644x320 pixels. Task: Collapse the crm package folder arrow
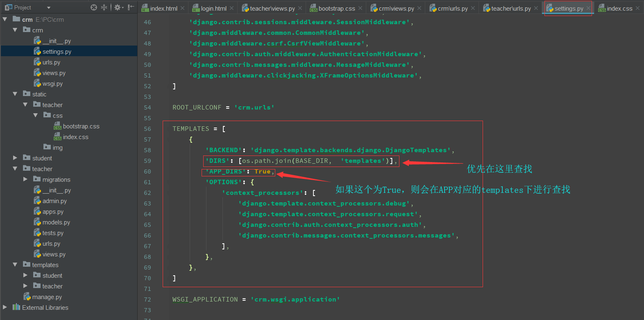point(15,30)
